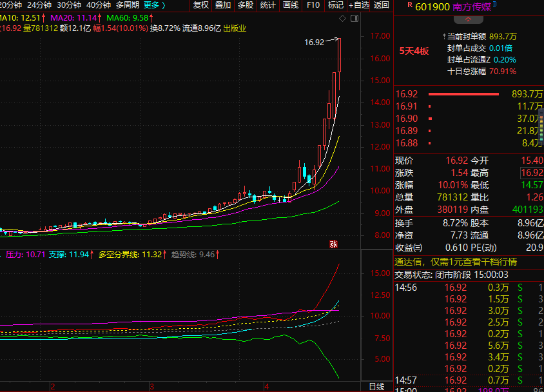Click the 通达信 千档行情 promotion link
The height and width of the screenshot is (392, 544).
456,262
